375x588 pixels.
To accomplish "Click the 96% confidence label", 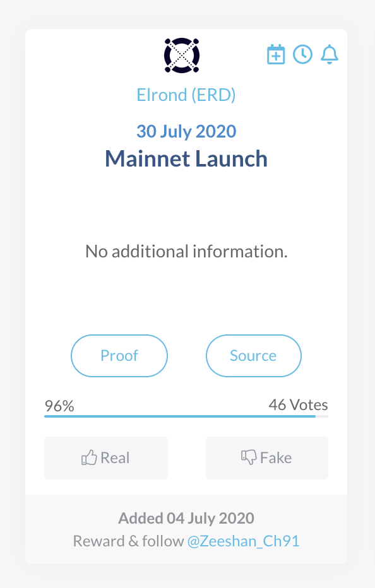I will pyautogui.click(x=59, y=406).
